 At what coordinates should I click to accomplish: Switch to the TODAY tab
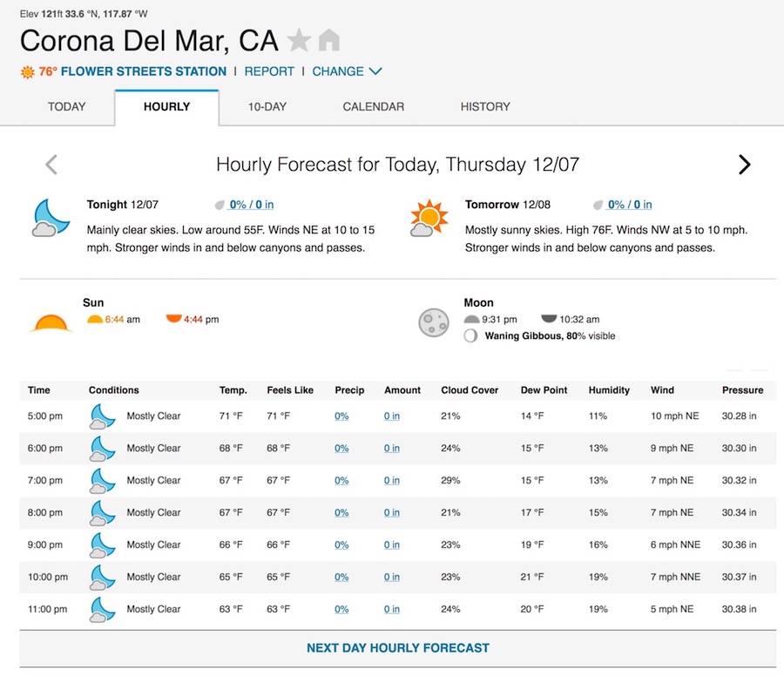click(x=67, y=106)
